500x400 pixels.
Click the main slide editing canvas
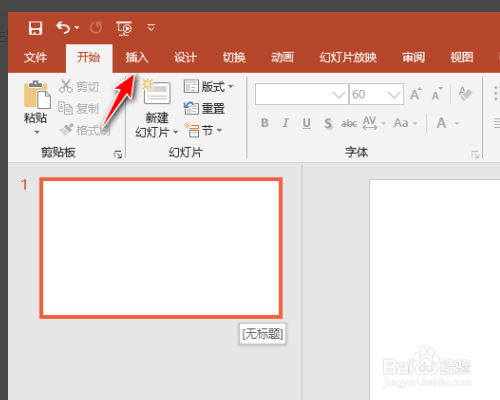435,289
